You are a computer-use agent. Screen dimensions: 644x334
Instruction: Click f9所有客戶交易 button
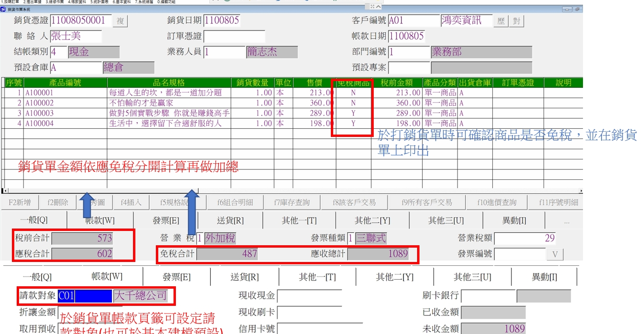[x=427, y=202]
